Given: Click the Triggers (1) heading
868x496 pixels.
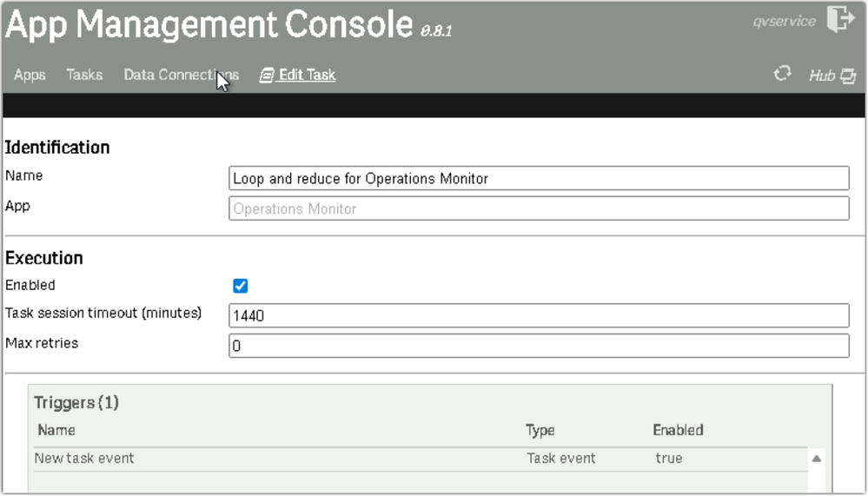Looking at the screenshot, I should (x=76, y=402).
